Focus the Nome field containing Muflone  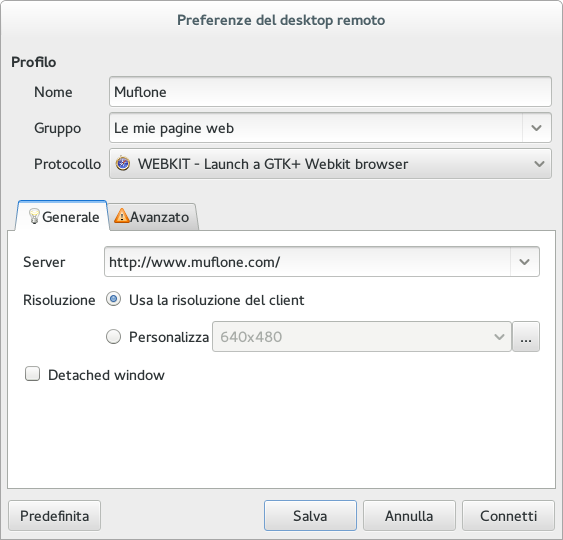point(330,92)
